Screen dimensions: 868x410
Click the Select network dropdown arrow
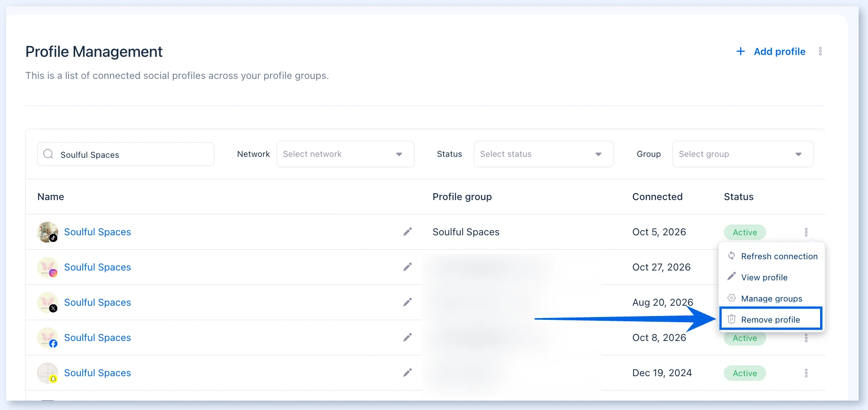399,155
